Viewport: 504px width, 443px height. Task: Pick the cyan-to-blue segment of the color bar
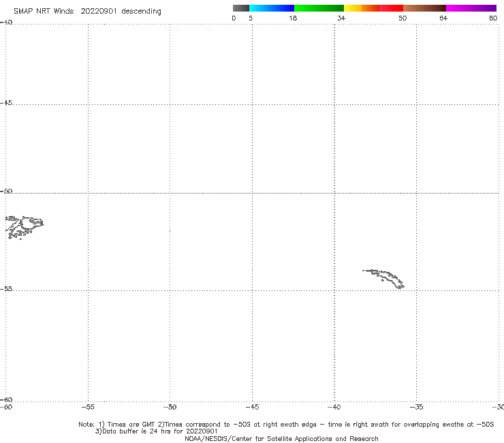272,8
